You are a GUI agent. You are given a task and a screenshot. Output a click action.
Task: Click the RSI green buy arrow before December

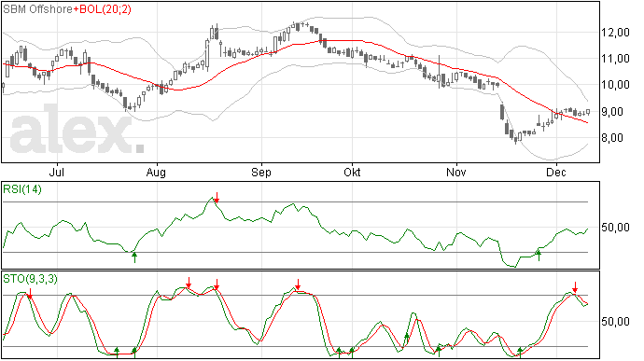tap(539, 256)
